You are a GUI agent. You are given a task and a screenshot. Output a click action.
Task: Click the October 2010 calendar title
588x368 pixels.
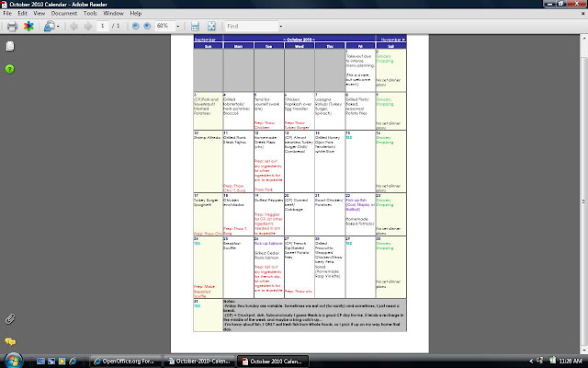300,40
